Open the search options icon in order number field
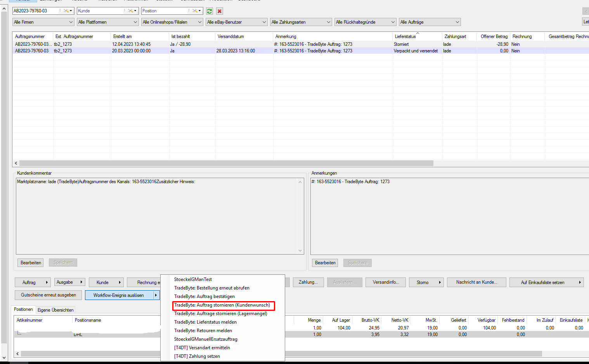589x364 pixels. pos(68,11)
